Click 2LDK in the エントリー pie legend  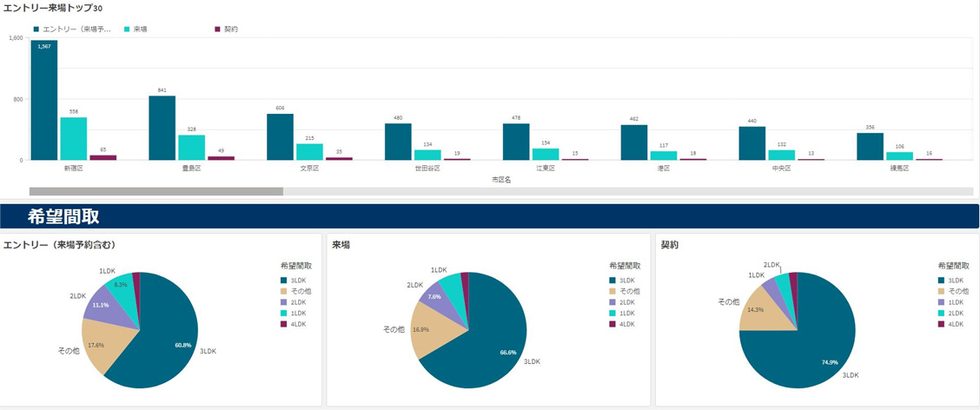(x=297, y=302)
